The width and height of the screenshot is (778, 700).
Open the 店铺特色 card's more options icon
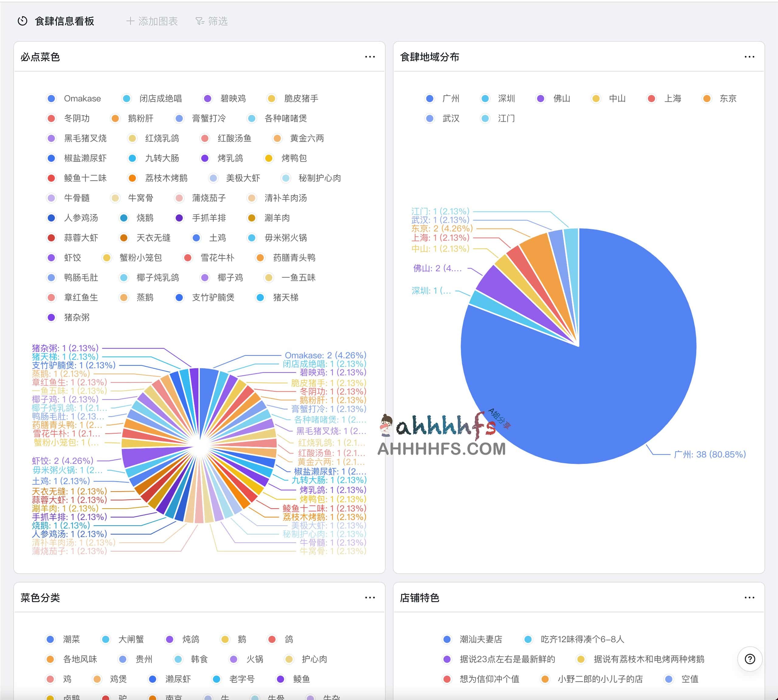point(749,598)
